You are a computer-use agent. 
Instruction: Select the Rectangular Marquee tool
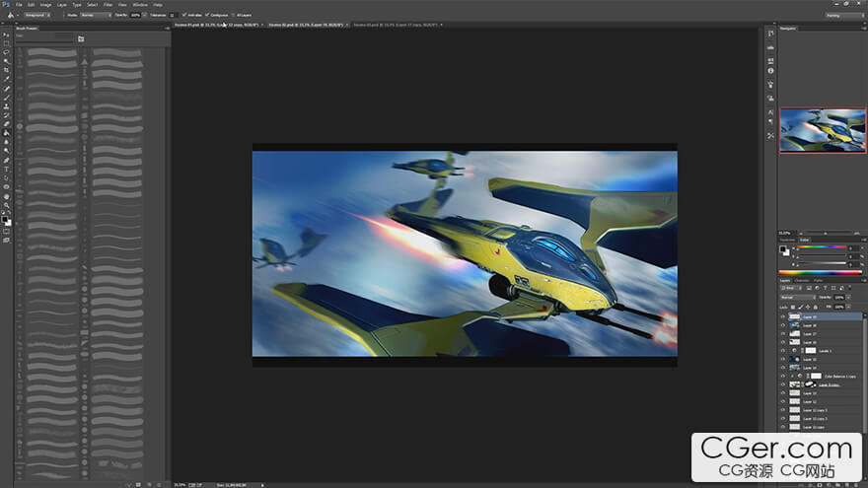[x=6, y=43]
